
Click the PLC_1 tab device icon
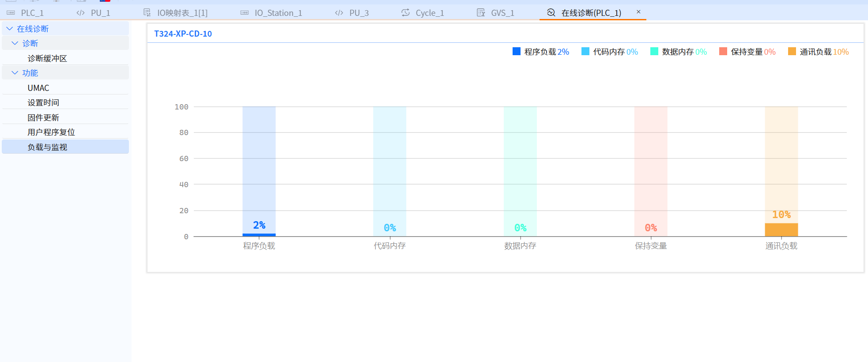(x=11, y=13)
